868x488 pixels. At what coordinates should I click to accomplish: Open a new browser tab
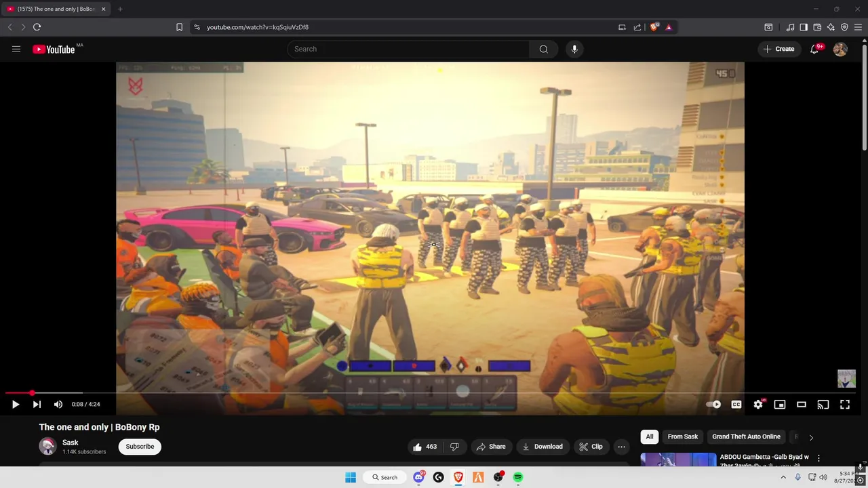120,9
